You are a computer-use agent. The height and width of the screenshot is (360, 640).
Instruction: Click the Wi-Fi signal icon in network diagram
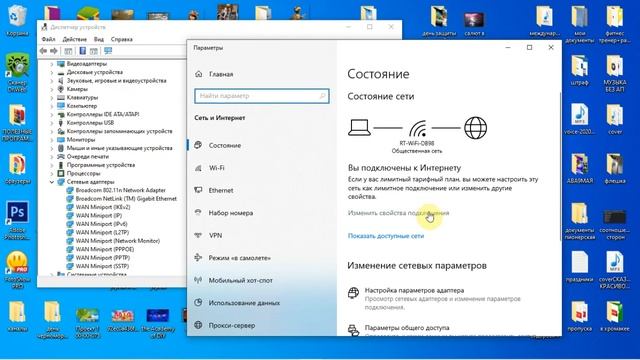point(418,129)
